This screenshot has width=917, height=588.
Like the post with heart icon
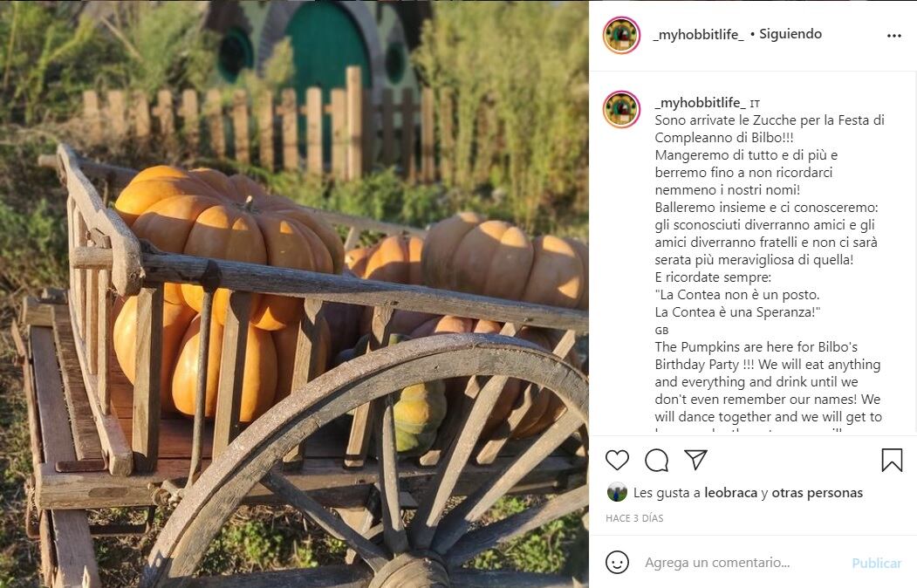617,460
